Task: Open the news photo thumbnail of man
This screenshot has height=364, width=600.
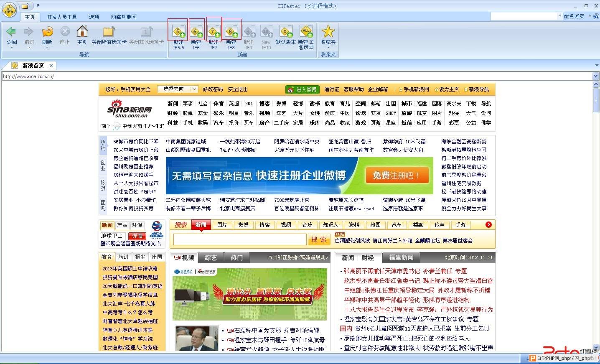Action: [197, 338]
